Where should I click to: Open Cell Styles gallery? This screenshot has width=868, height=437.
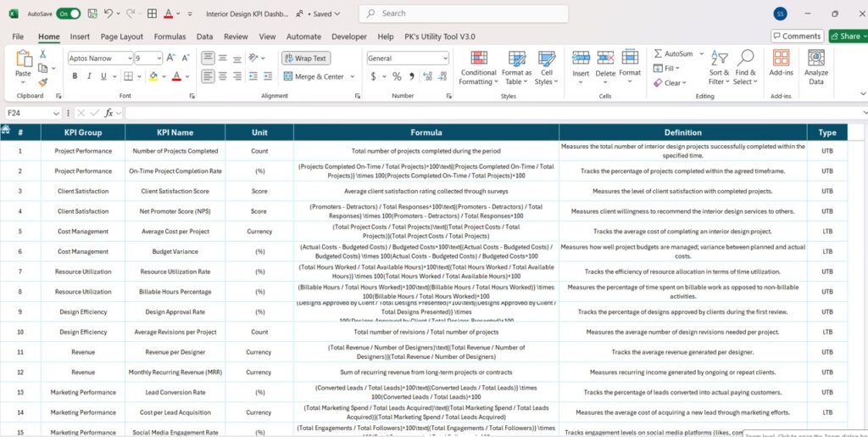[x=547, y=68]
